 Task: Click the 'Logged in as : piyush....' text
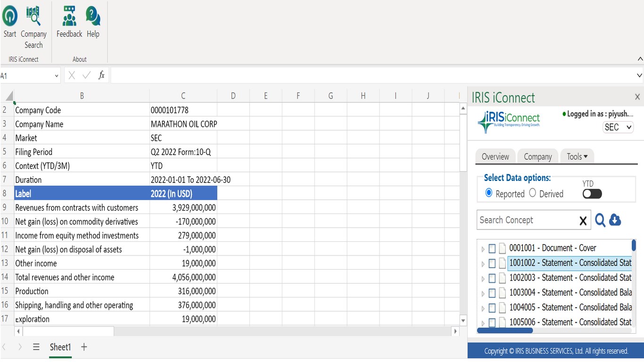600,114
